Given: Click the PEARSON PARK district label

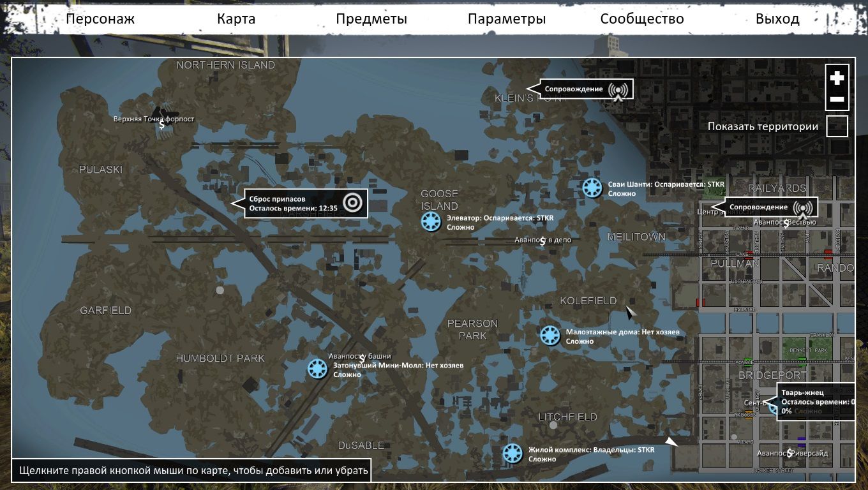Looking at the screenshot, I should click(472, 329).
